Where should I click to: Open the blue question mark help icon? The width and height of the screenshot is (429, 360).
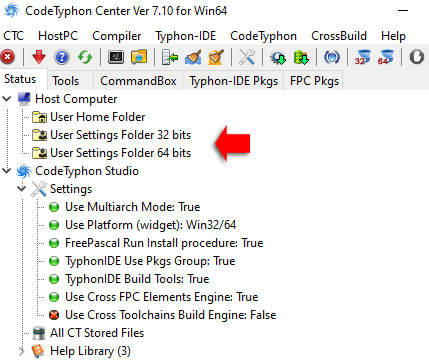[62, 57]
